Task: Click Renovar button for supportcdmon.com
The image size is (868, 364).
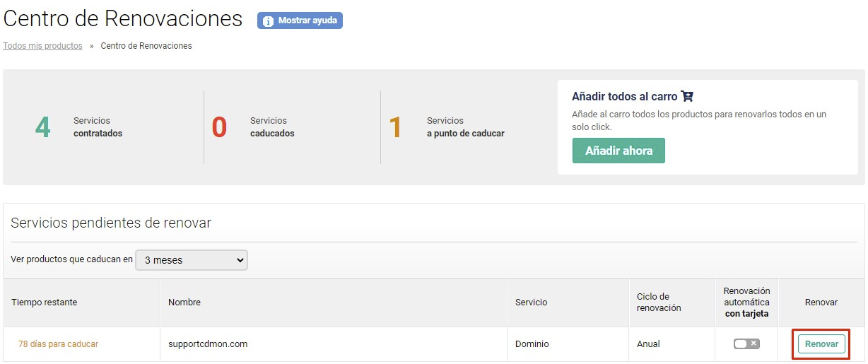Action: [821, 344]
